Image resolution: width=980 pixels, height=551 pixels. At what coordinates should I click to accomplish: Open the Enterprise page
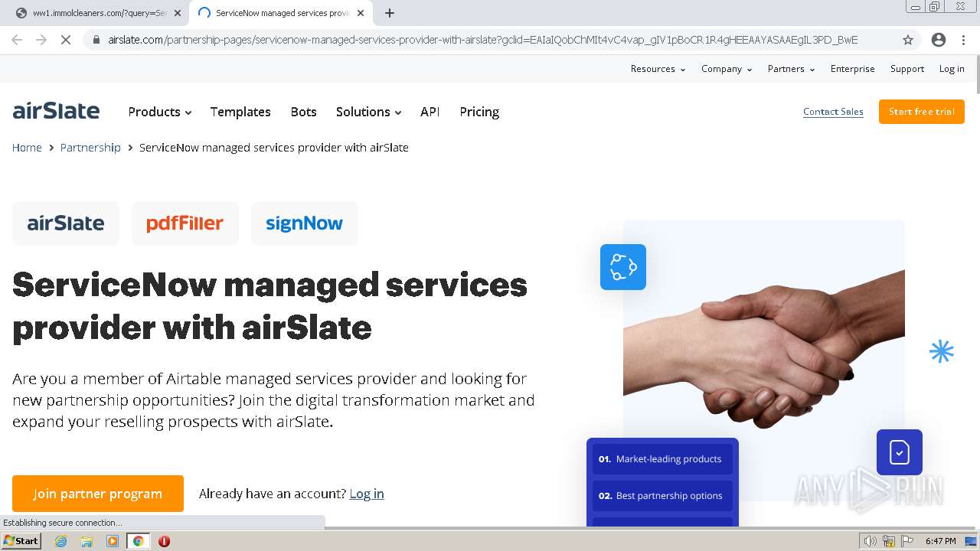tap(852, 69)
